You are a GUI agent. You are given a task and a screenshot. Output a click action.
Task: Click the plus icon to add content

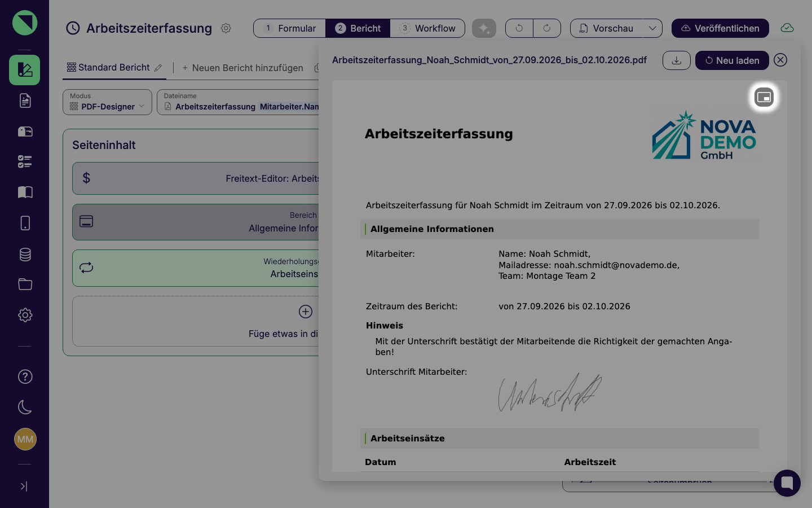coord(306,312)
